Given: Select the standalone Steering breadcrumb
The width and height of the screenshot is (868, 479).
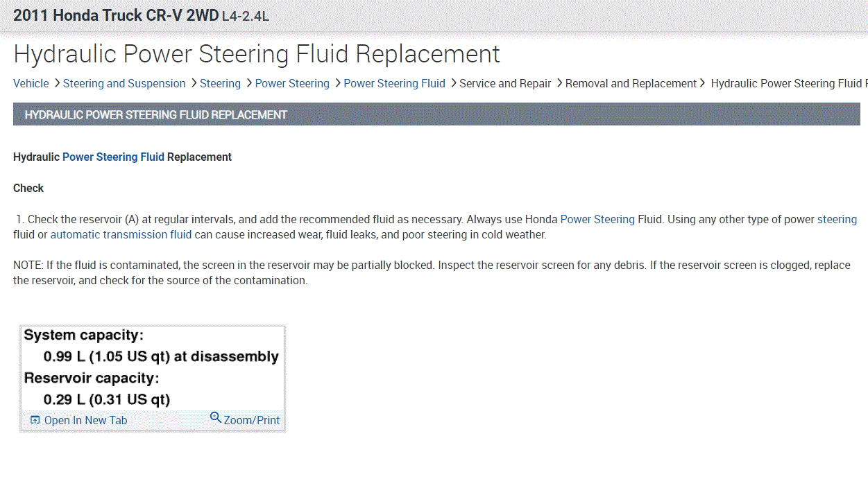Looking at the screenshot, I should pos(220,83).
